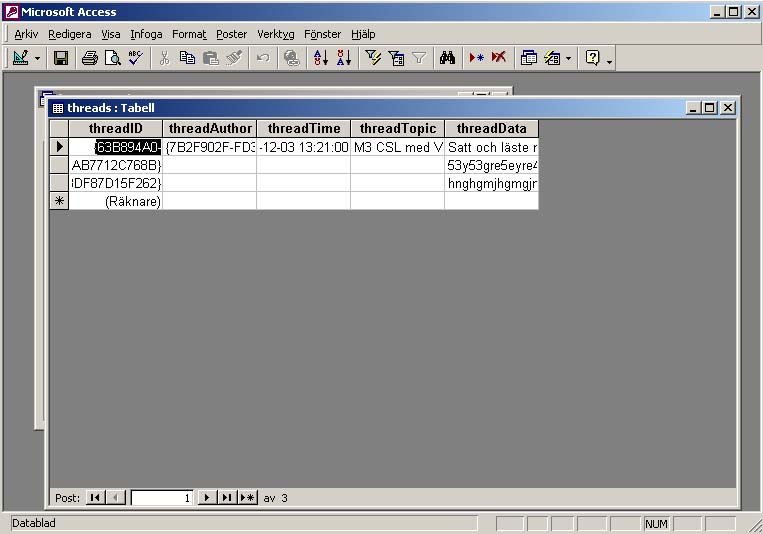Print the datasheet
The height and width of the screenshot is (534, 763).
90,58
